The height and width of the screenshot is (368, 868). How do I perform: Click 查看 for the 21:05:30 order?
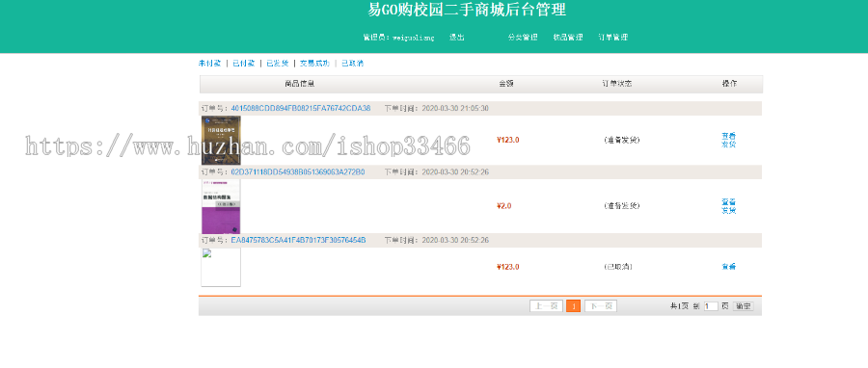(728, 136)
